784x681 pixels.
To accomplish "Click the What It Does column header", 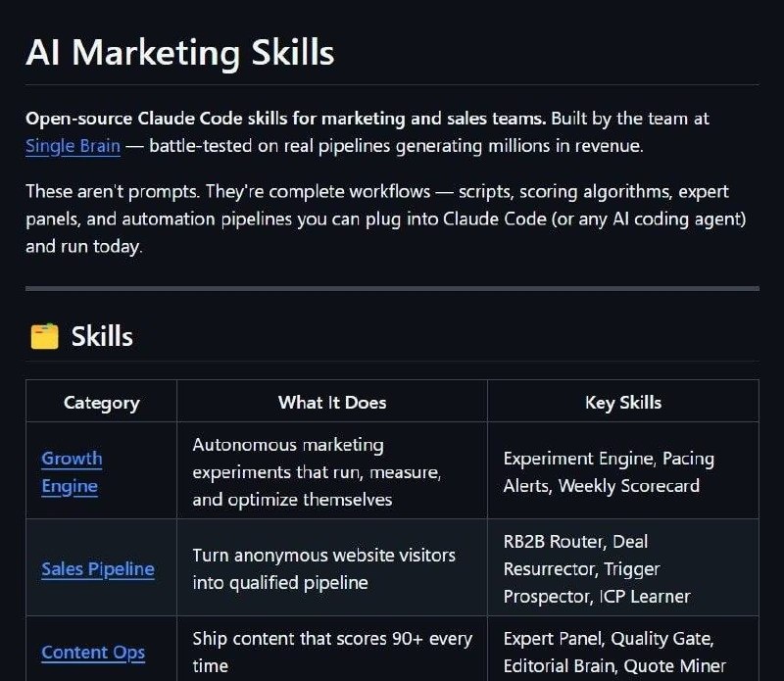I will 332,403.
